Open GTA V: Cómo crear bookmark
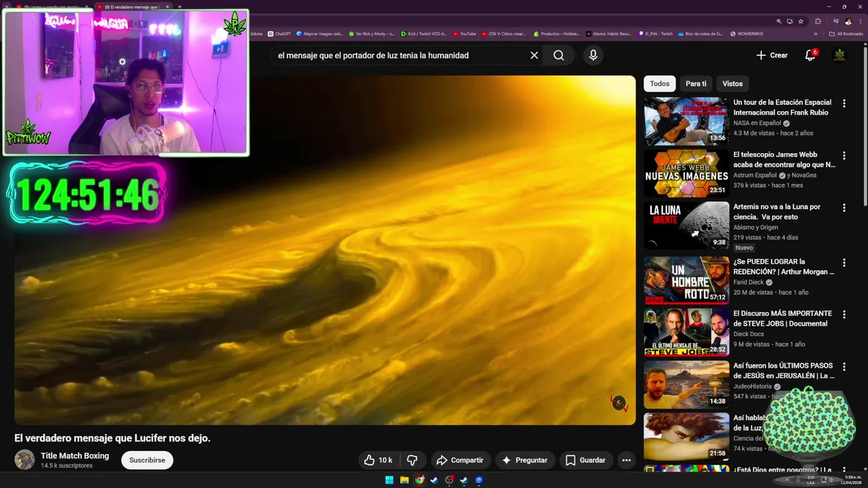 [x=503, y=33]
